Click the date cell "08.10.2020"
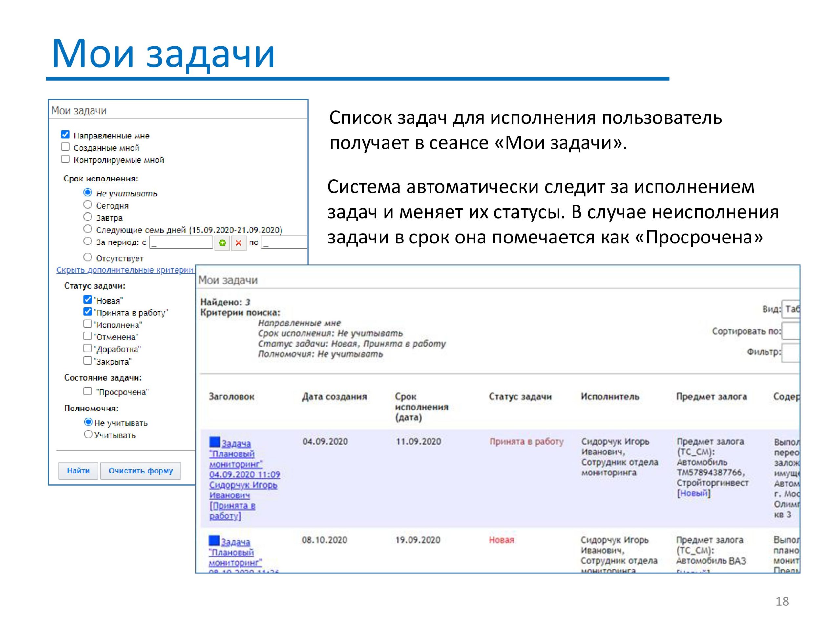Image resolution: width=840 pixels, height=630 pixels. tap(324, 540)
